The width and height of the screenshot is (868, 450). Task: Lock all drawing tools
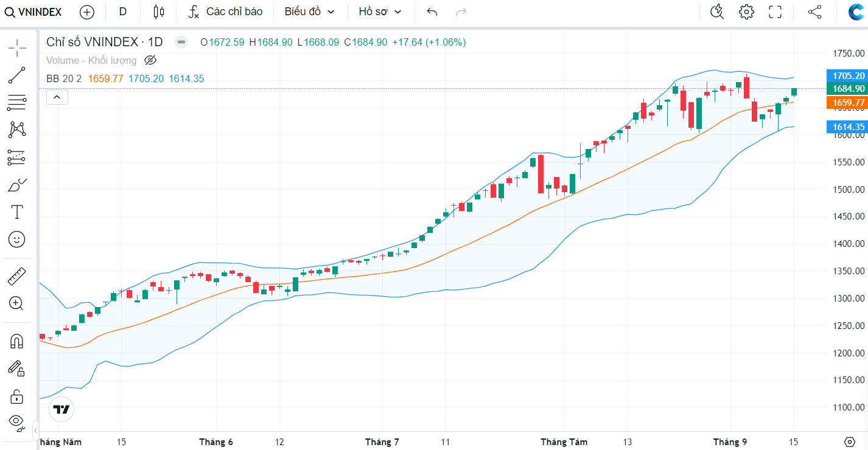point(17,396)
